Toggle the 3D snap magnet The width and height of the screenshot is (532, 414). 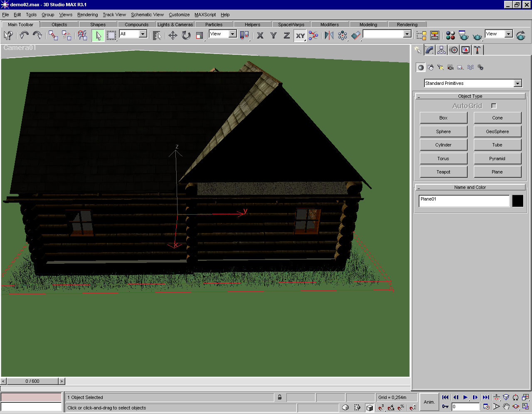click(381, 408)
